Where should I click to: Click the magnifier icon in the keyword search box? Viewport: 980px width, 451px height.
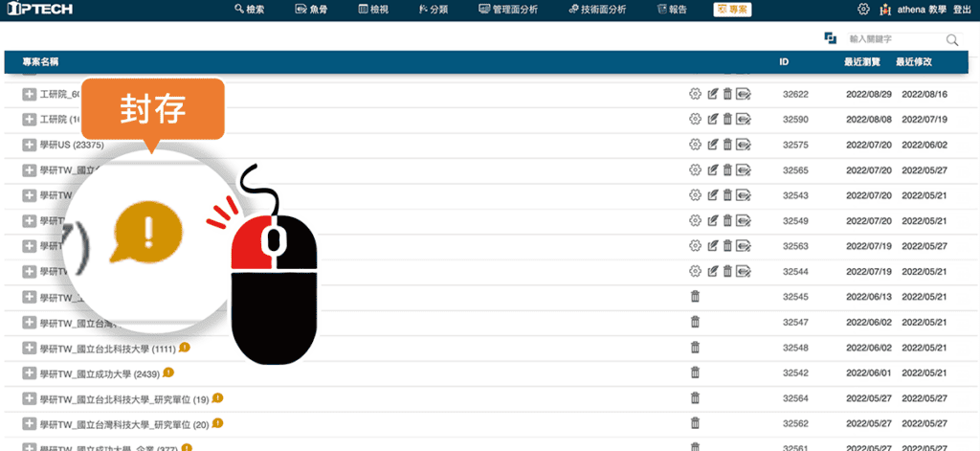pos(951,39)
